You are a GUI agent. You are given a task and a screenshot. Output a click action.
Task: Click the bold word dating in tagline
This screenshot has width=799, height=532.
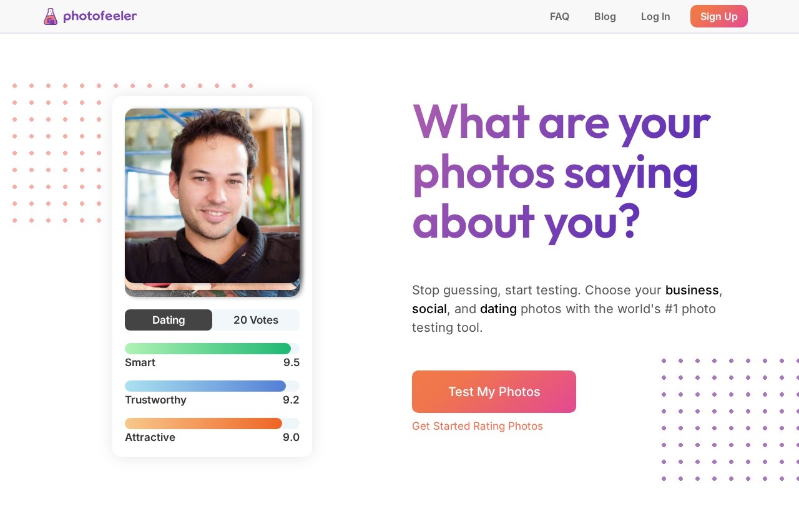(x=498, y=309)
